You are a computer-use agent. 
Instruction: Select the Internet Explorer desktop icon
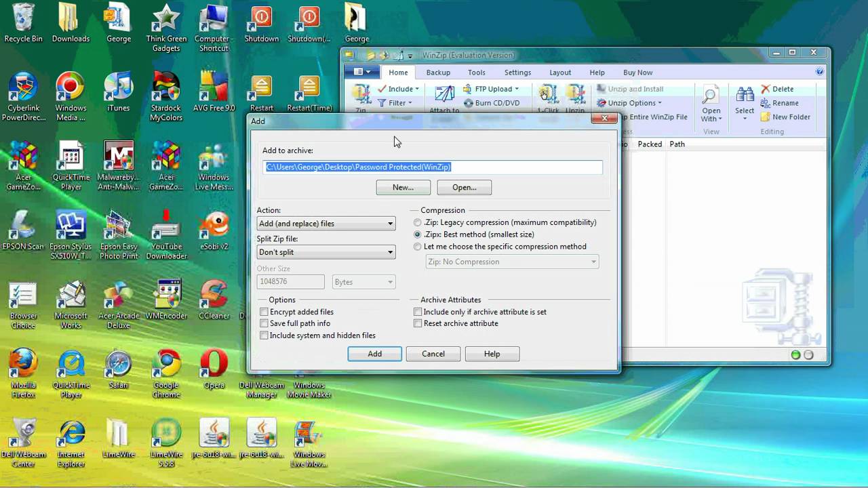(71, 444)
